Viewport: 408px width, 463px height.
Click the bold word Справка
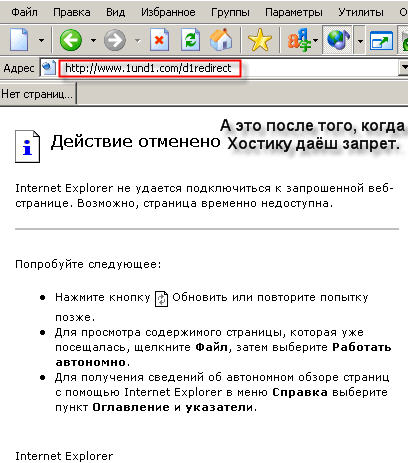(x=300, y=392)
